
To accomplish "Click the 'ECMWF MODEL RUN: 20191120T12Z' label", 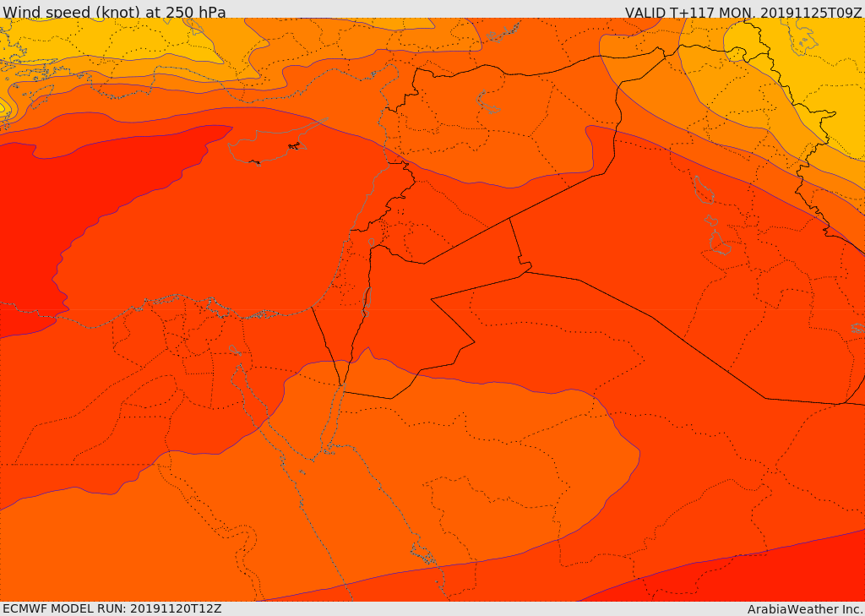I will point(112,608).
